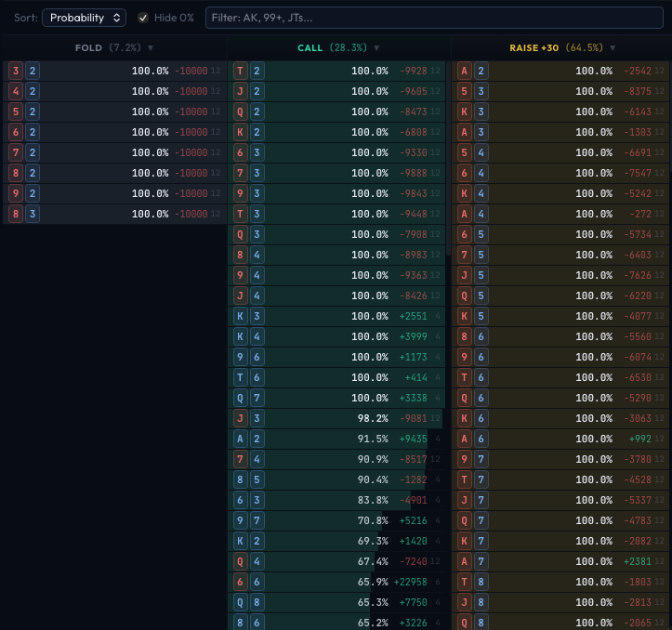Click the -10000 value in Fold 72 row
The width and height of the screenshot is (672, 630).
(191, 152)
